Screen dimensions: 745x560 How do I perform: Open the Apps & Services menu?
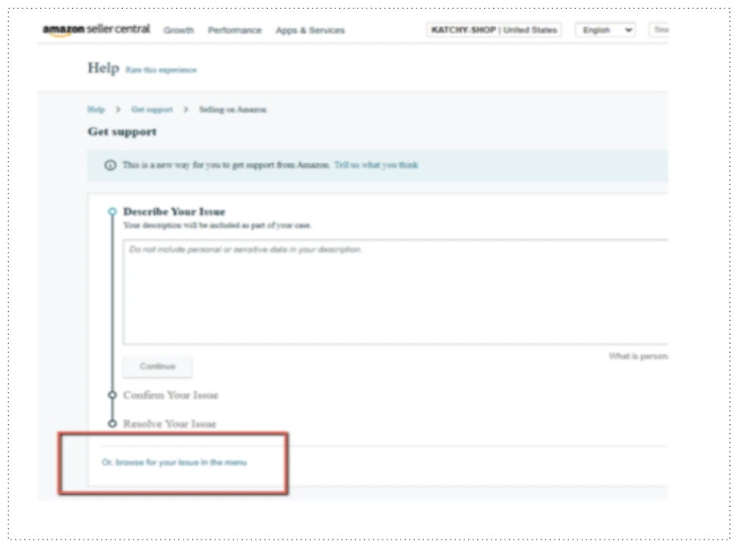click(x=310, y=30)
